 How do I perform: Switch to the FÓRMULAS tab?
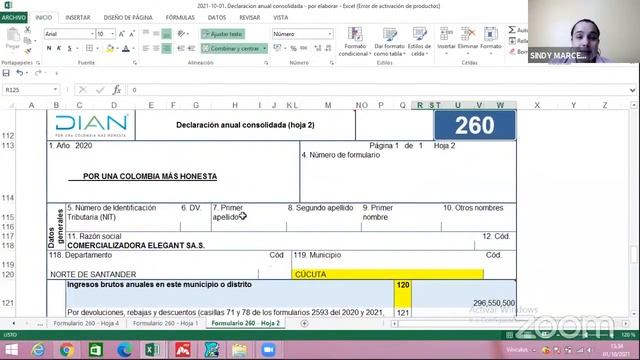(x=180, y=18)
